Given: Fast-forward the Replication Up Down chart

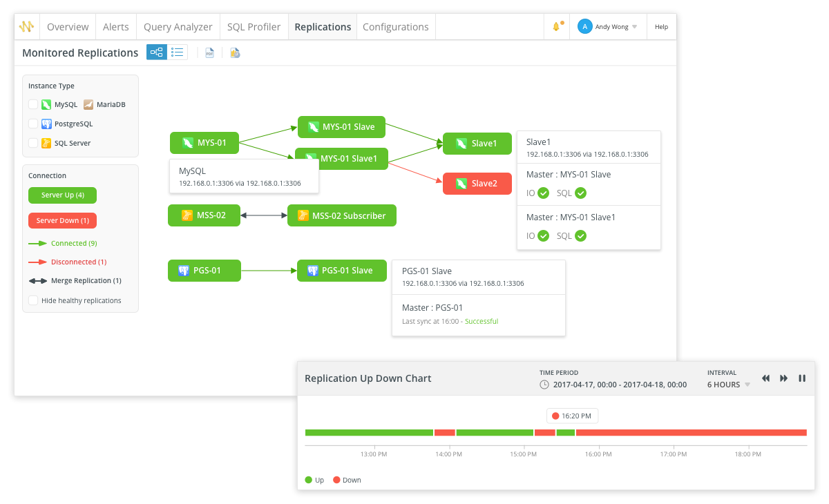Looking at the screenshot, I should coord(784,378).
